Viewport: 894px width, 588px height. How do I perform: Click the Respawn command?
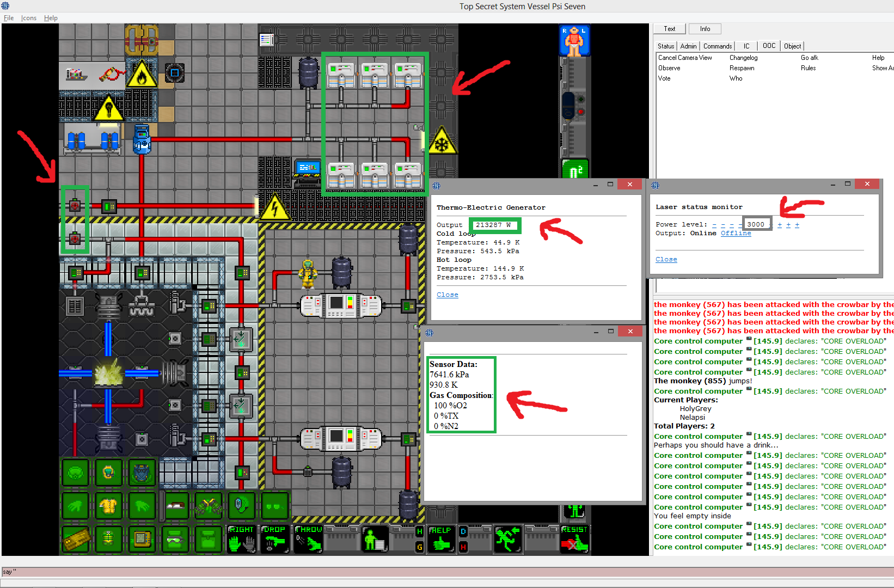742,68
